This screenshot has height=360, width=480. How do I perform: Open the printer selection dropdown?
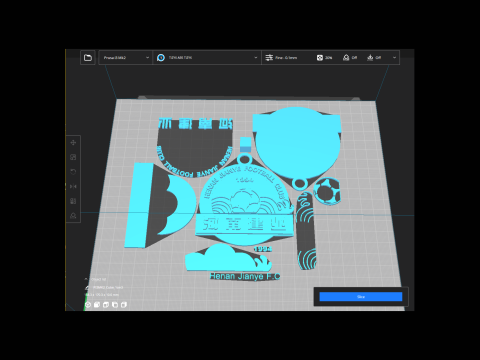[x=125, y=58]
